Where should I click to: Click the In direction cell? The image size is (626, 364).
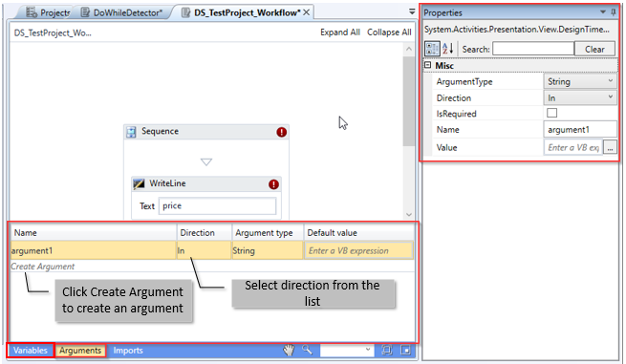204,250
